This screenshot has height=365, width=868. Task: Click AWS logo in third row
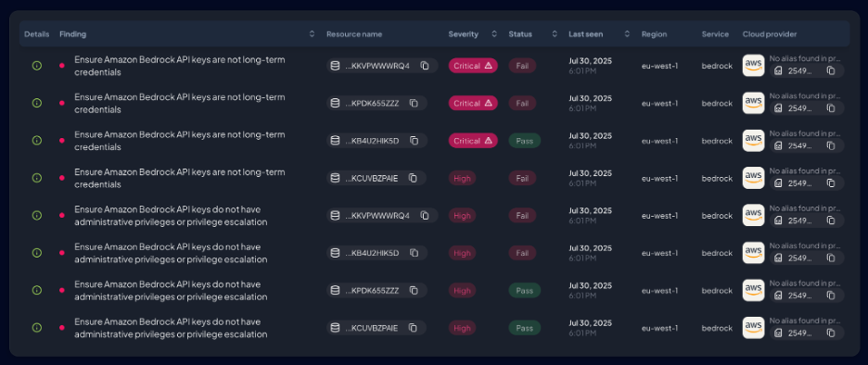click(x=753, y=141)
